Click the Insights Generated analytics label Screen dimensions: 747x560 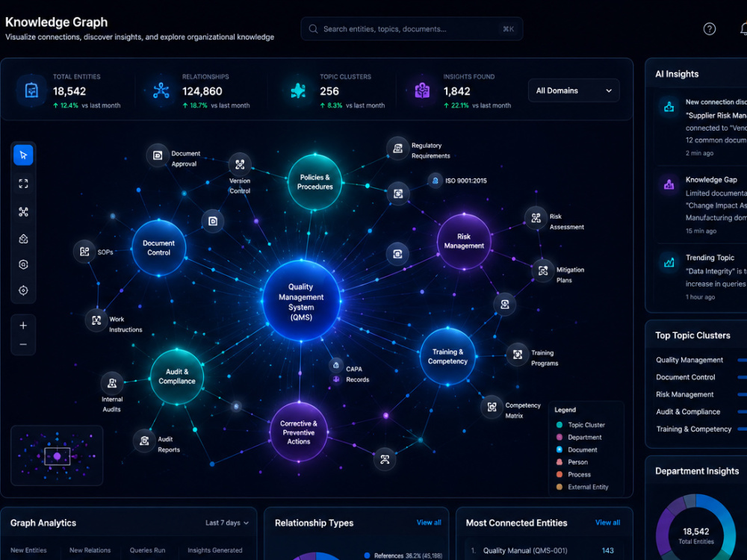tap(215, 550)
